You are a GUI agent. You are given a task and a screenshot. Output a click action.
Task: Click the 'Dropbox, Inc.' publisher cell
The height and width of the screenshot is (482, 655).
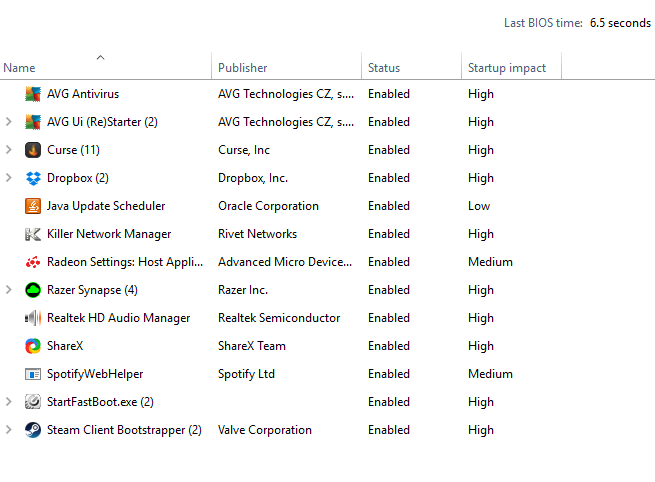click(253, 178)
